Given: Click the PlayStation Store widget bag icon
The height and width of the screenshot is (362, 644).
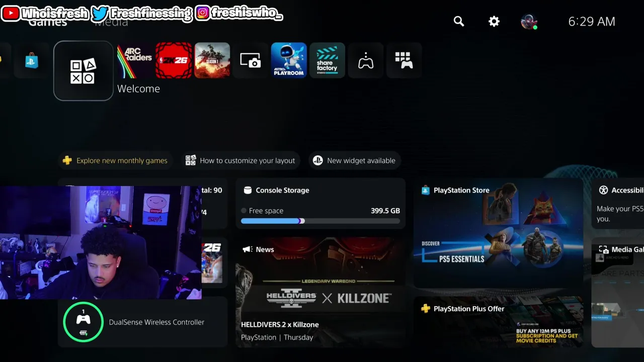Looking at the screenshot, I should coord(426,190).
